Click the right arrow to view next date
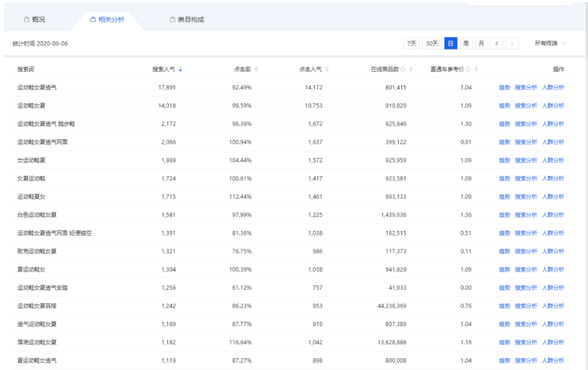The height and width of the screenshot is (370, 588). click(x=512, y=42)
